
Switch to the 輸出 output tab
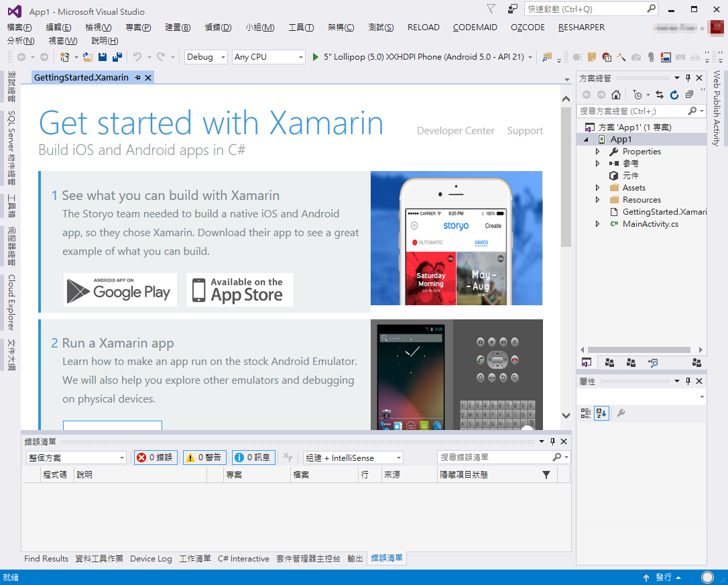click(x=355, y=559)
